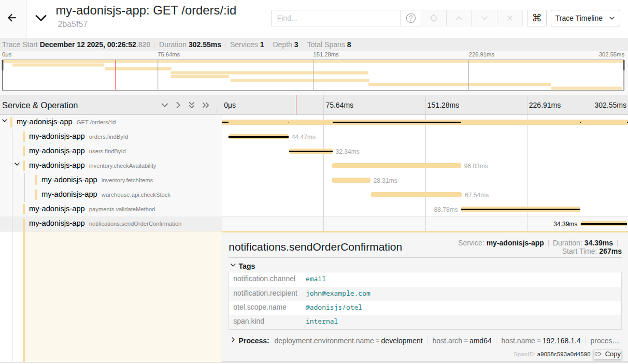Click the locate/focus matches target icon

434,18
